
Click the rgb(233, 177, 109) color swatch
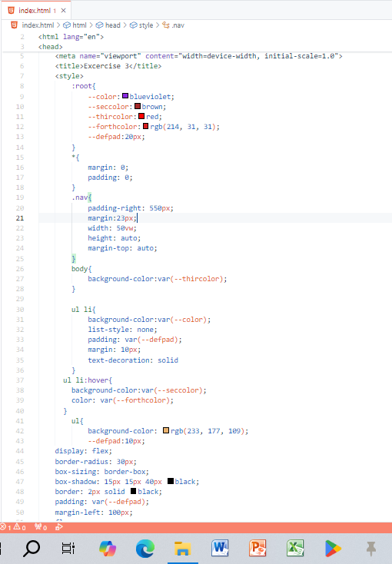pos(166,430)
